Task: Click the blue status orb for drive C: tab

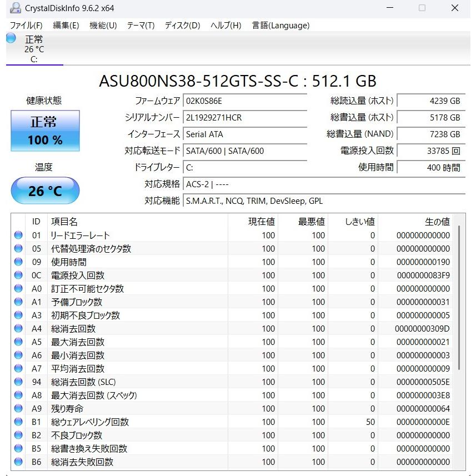Action: 11,38
